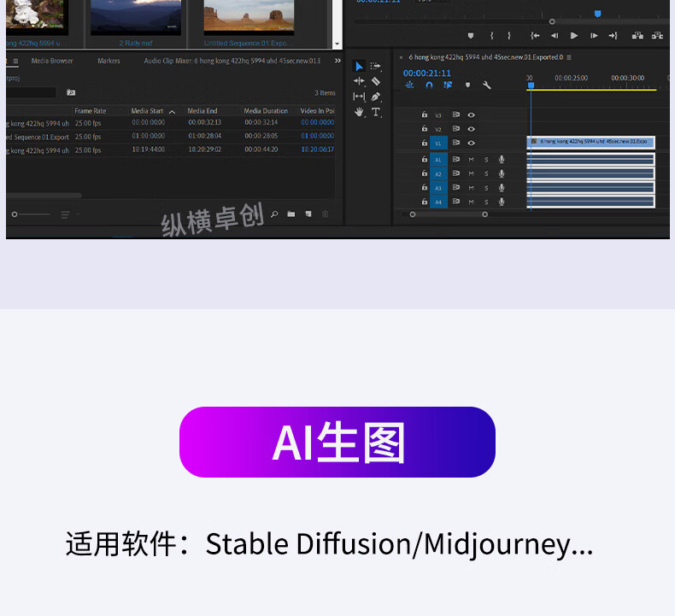Viewport: 675px width, 616px height.
Task: Switch to the Hand tool
Action: (359, 112)
